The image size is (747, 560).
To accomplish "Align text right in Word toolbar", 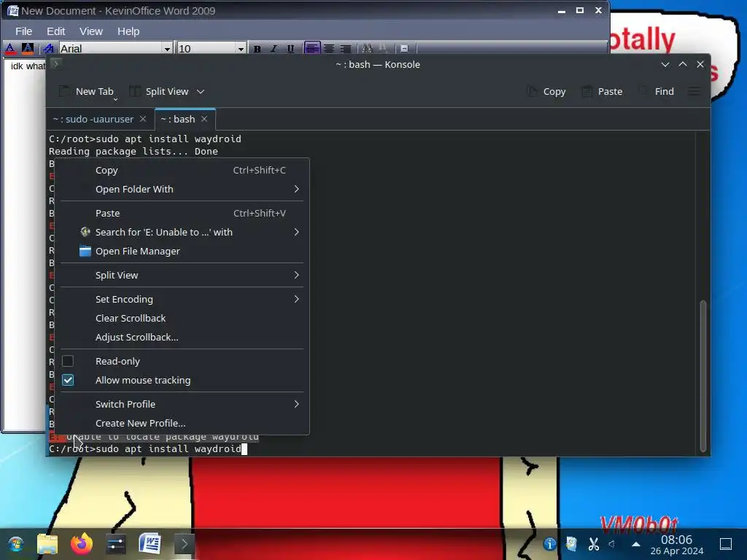I will (346, 49).
